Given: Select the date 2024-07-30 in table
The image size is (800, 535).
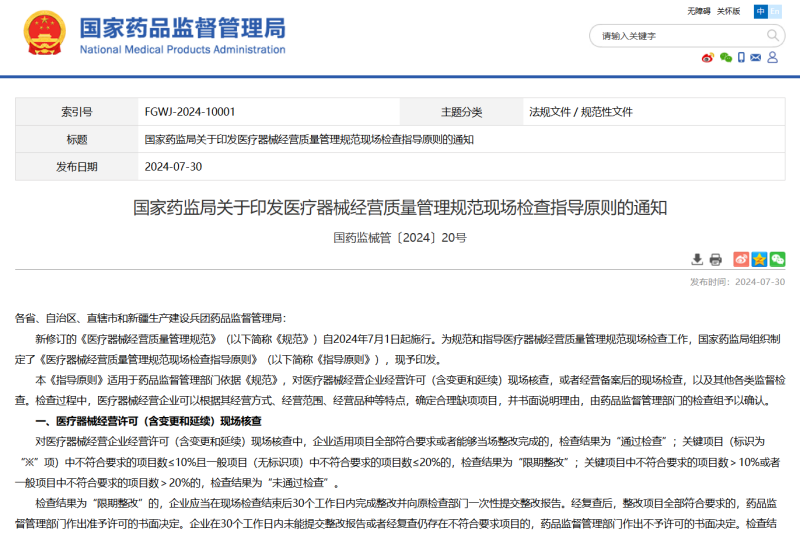Looking at the screenshot, I should tap(173, 167).
